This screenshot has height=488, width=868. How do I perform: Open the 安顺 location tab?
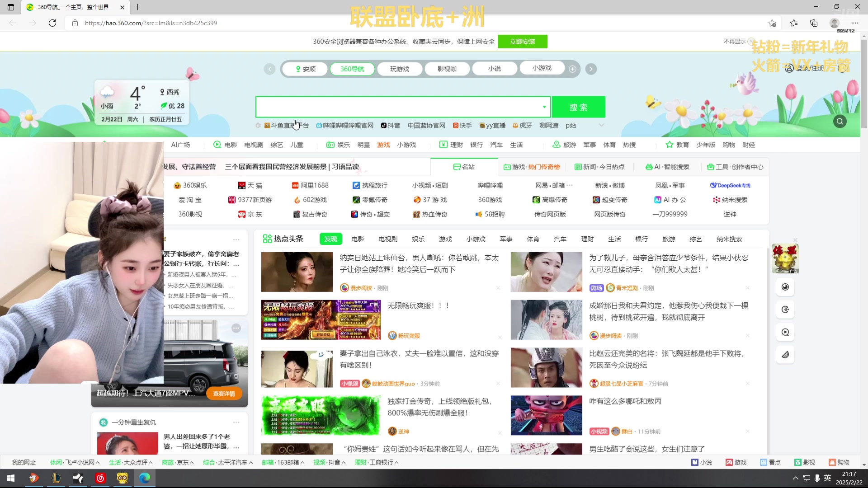(x=305, y=69)
